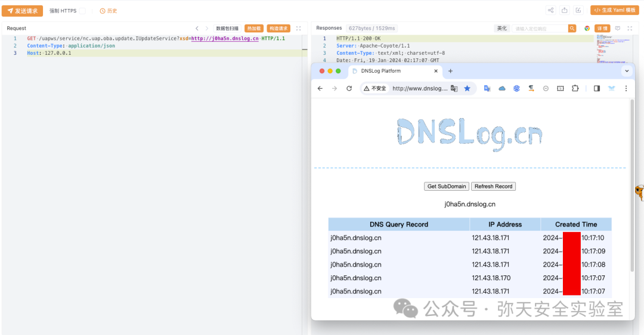Click the gray circle minus extension icon
The width and height of the screenshot is (644, 335).
tap(546, 88)
